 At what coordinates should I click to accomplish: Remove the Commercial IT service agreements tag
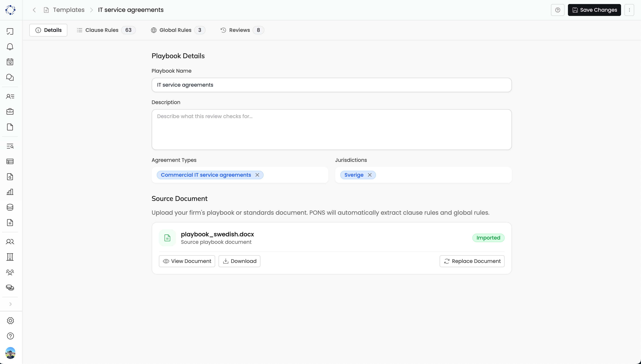point(257,175)
